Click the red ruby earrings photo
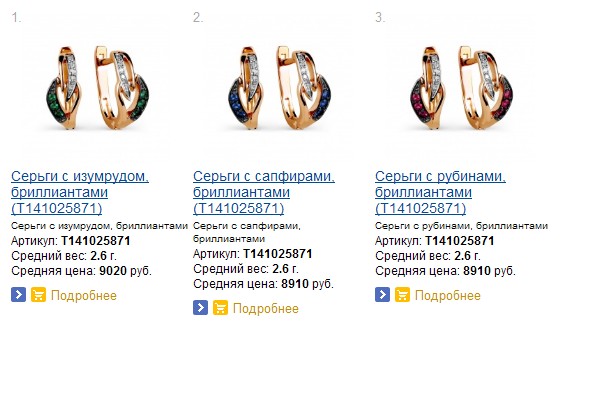The width and height of the screenshot is (600, 403). coord(461,88)
